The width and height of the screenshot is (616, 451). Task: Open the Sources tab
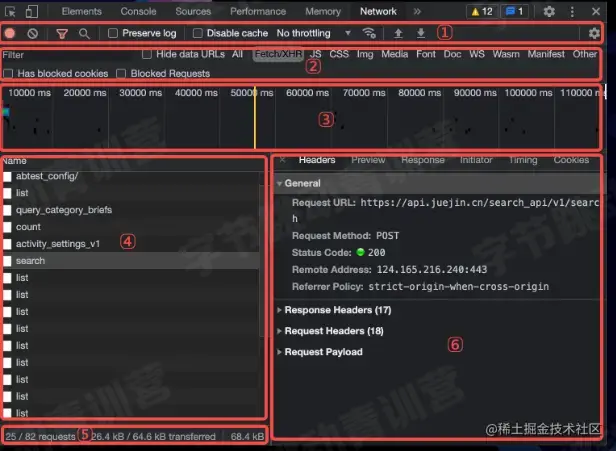click(193, 11)
